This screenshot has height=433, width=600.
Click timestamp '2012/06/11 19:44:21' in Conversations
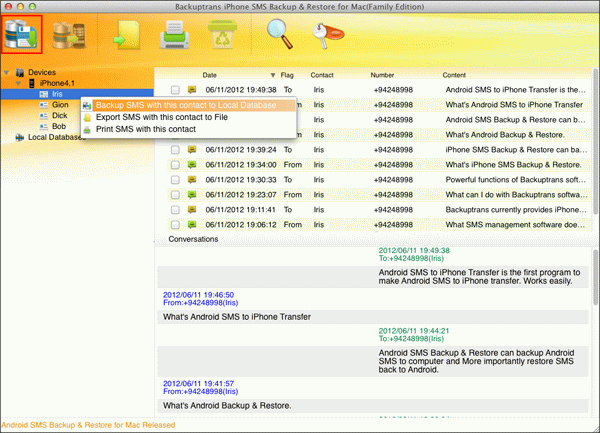coord(414,331)
